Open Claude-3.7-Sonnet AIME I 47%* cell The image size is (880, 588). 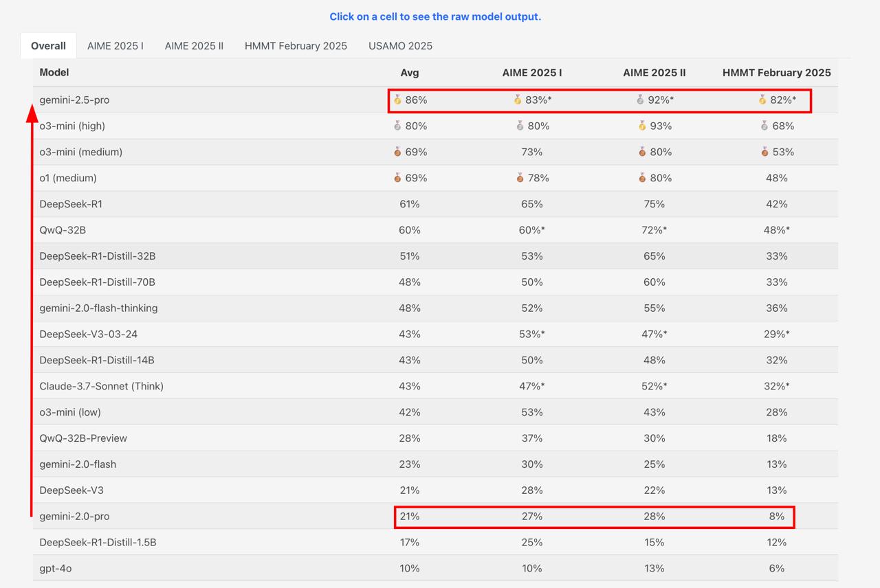[532, 387]
